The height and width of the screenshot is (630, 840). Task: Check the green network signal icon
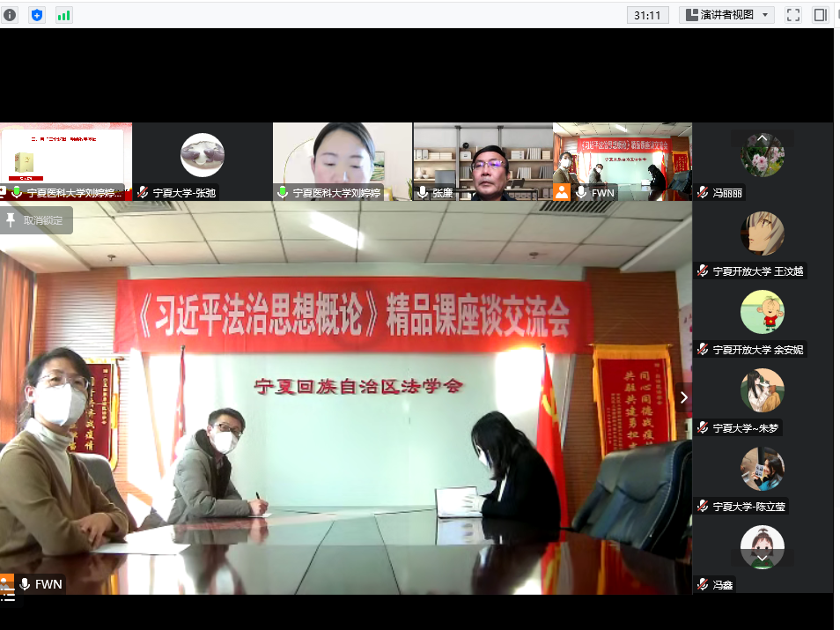[64, 14]
